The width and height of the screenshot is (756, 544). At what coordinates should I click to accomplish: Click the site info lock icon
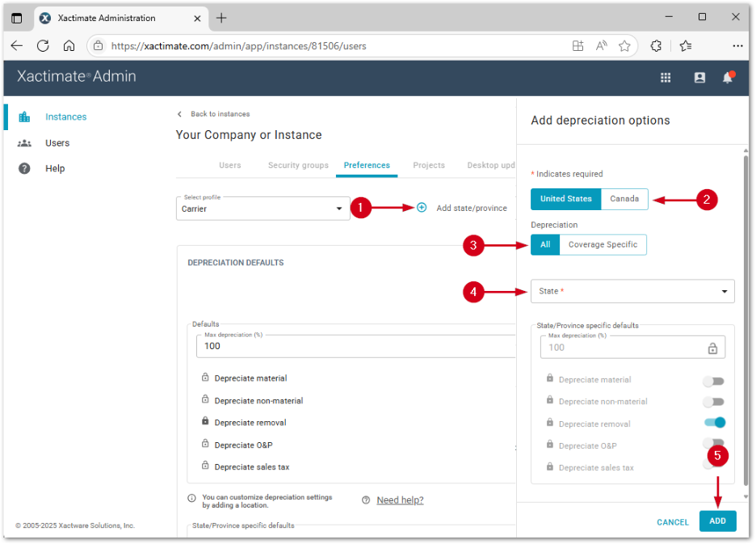[x=99, y=46]
